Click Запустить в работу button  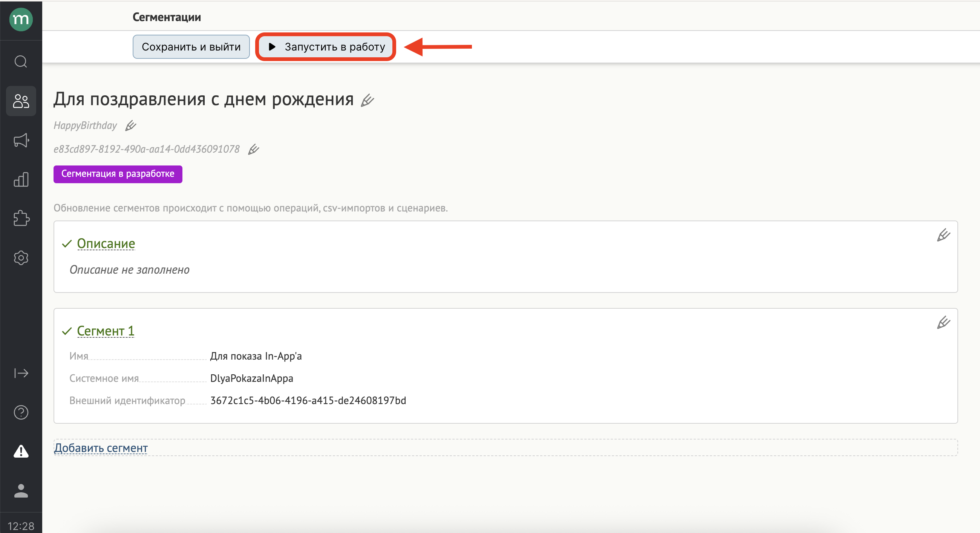click(326, 47)
